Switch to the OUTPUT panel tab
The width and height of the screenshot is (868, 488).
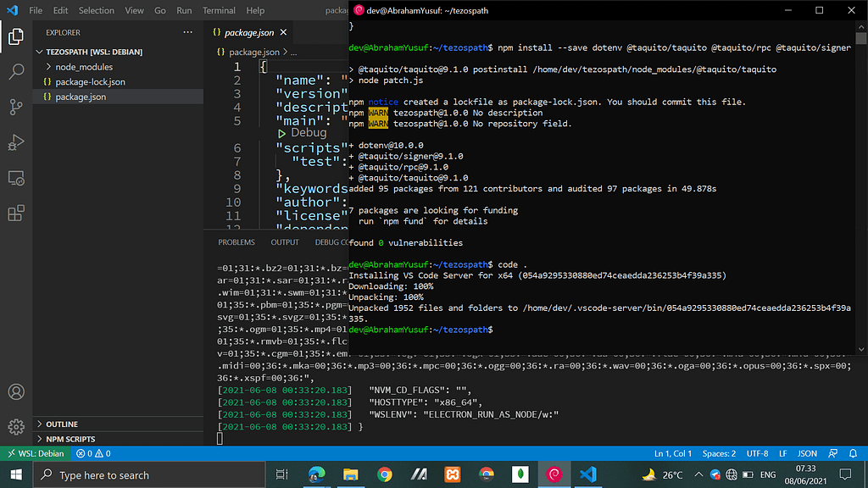pos(285,242)
